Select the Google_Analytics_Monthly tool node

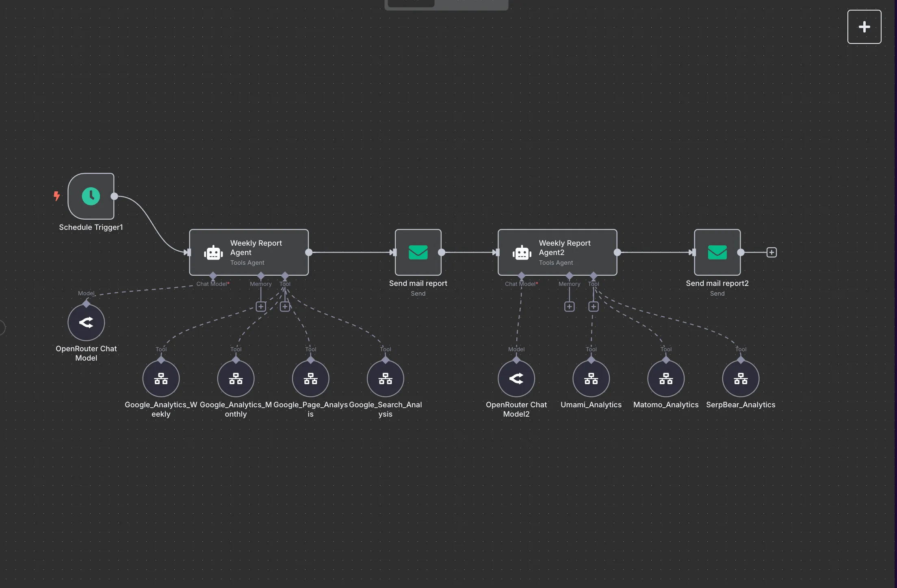pos(236,378)
